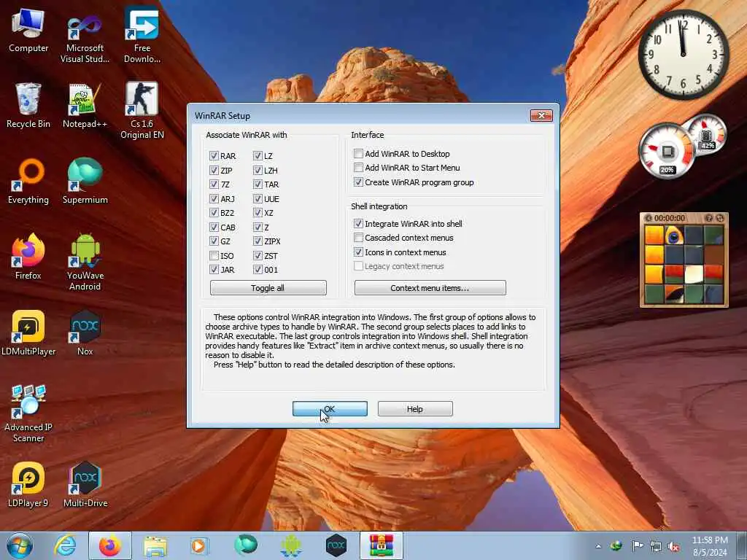This screenshot has width=747, height=560.
Task: Open the Action Center flag tray icon
Action: [638, 545]
